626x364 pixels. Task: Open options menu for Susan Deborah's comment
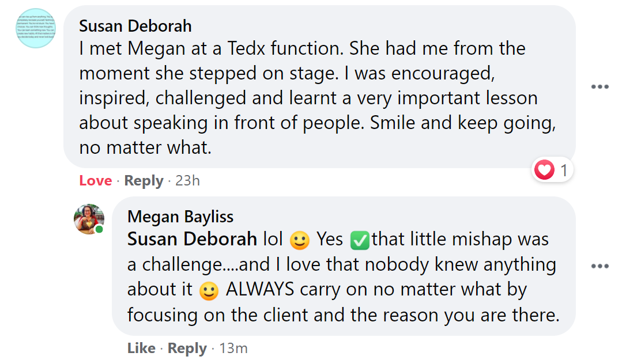coord(599,87)
